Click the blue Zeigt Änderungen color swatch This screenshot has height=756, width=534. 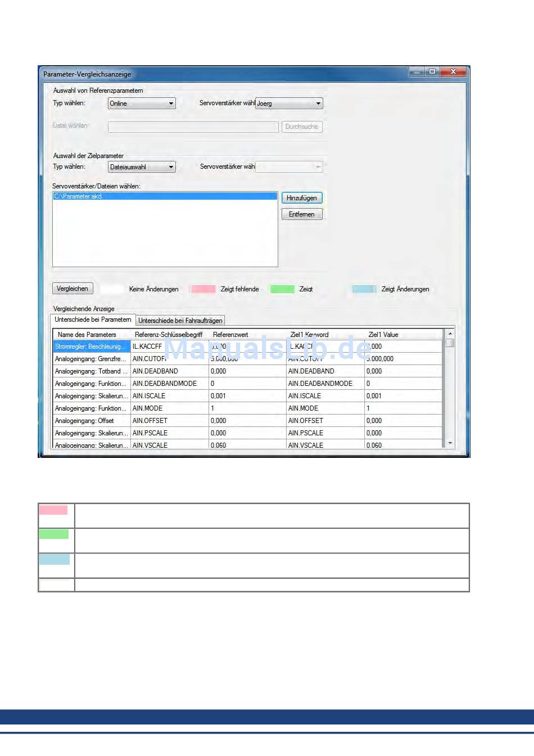pyautogui.click(x=364, y=289)
